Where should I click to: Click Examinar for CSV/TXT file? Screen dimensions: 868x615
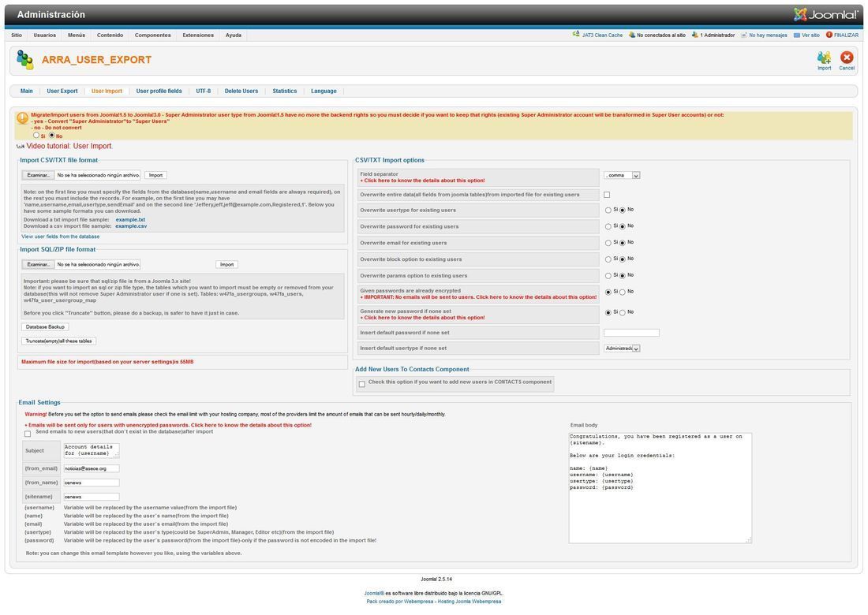click(38, 175)
